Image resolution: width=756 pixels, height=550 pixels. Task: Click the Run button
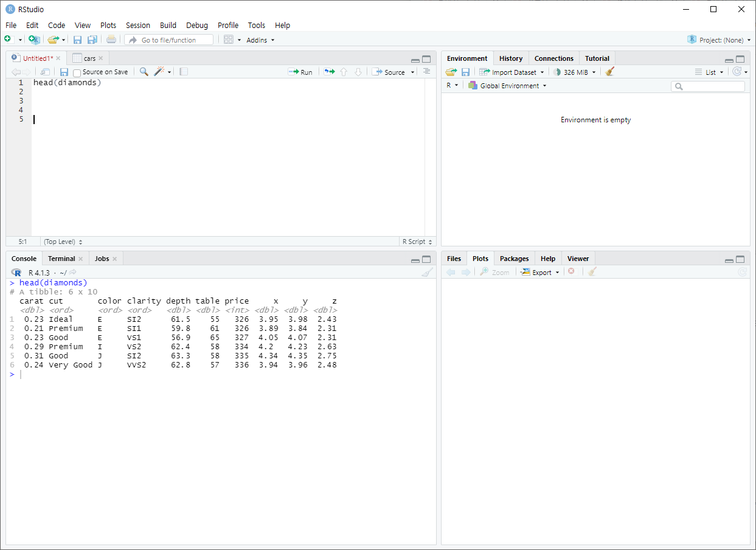tap(300, 72)
